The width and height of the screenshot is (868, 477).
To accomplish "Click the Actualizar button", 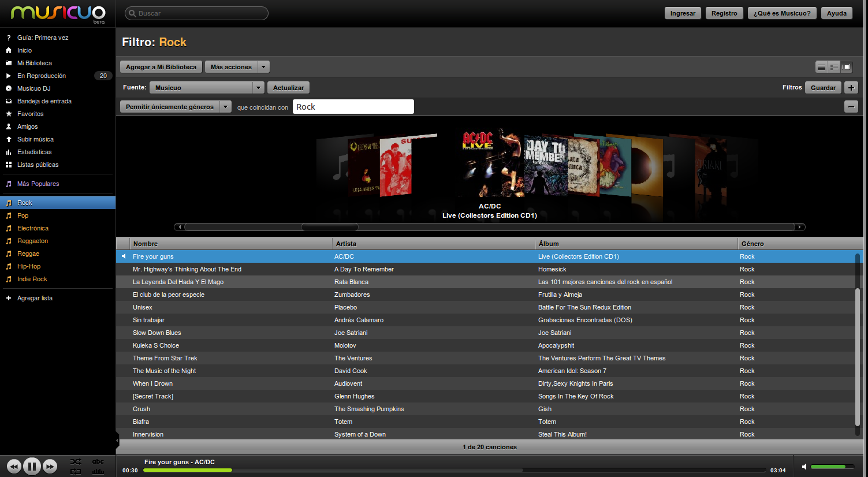I will click(288, 88).
